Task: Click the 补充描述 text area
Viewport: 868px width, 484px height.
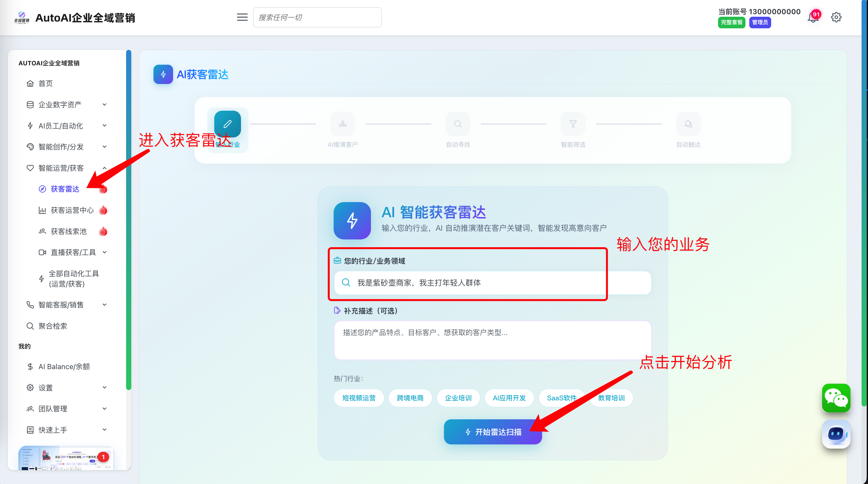Action: click(492, 340)
